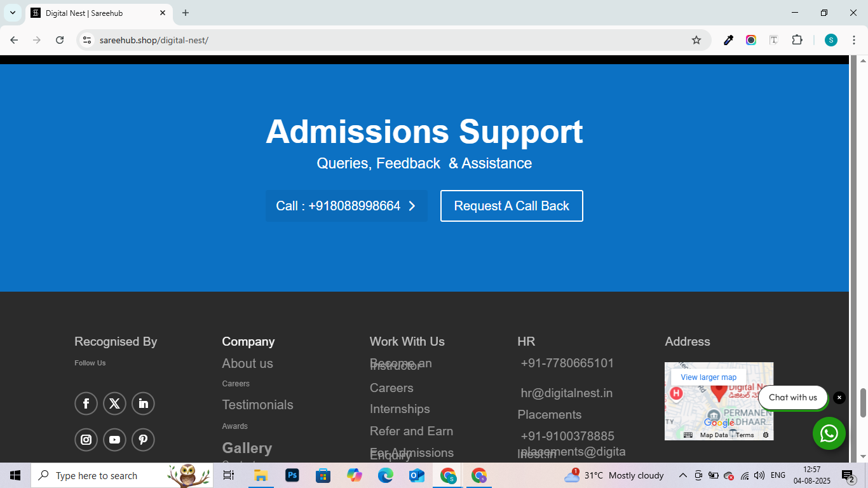Click the green WhatsApp chat button
This screenshot has height=488, width=868.
point(829,433)
